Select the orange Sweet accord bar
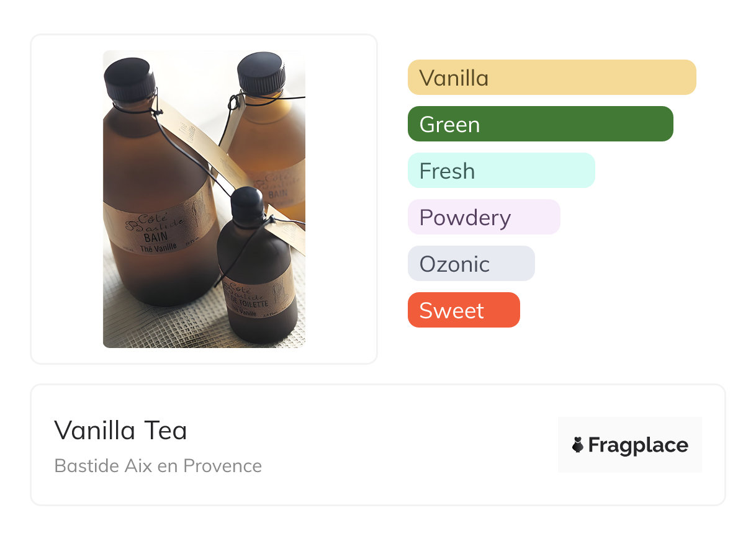Viewport: 756px width, 536px height. [x=463, y=310]
